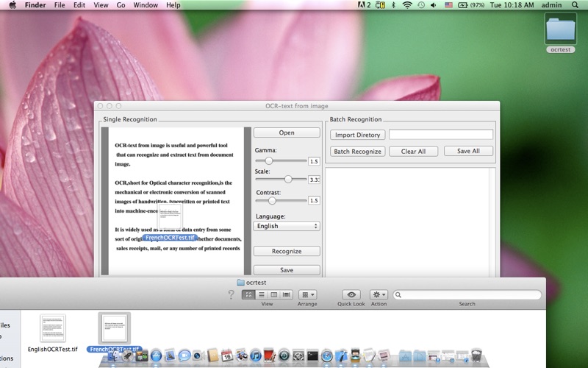
Task: Open the Window menu
Action: point(146,5)
